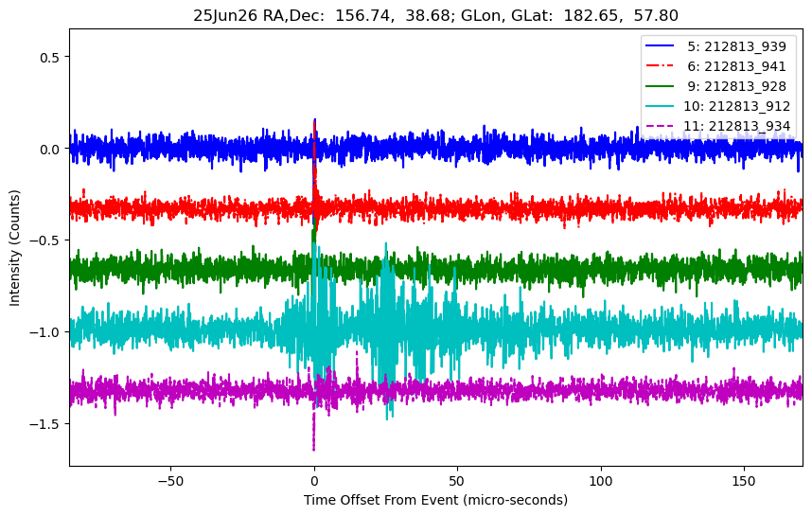
Task: Click the x-axis tick label 100
Action: (x=601, y=481)
